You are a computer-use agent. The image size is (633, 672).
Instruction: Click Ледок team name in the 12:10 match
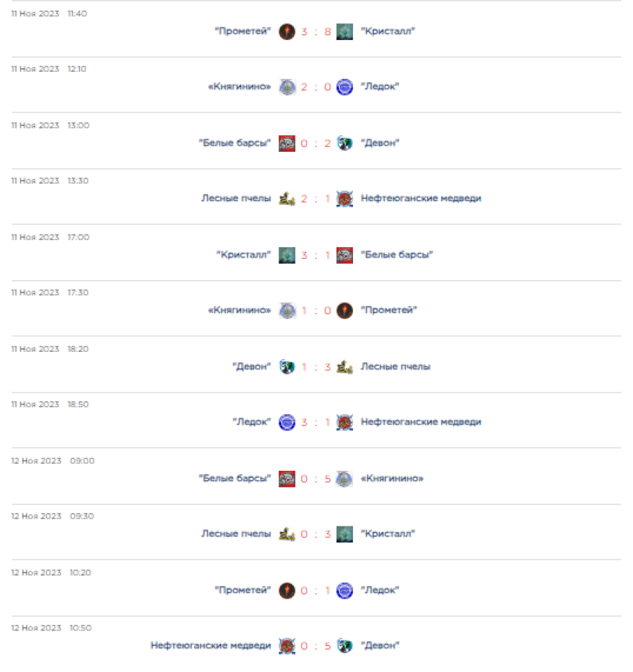[380, 87]
